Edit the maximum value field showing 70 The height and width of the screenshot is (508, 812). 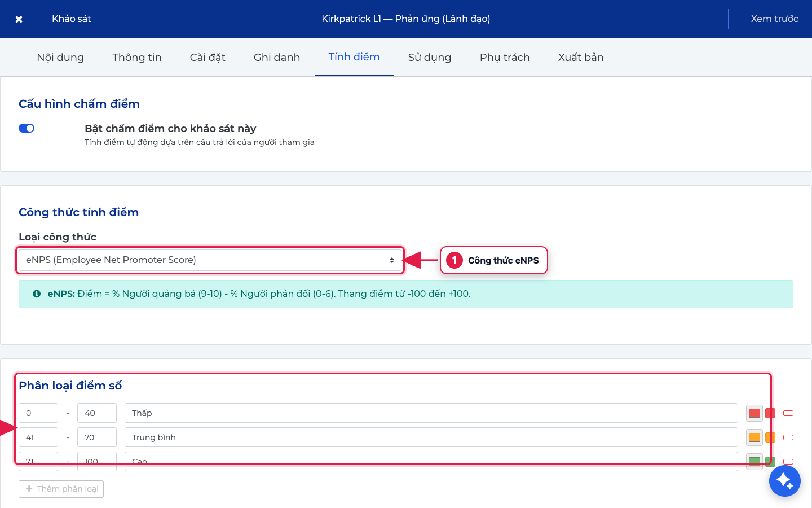click(97, 437)
